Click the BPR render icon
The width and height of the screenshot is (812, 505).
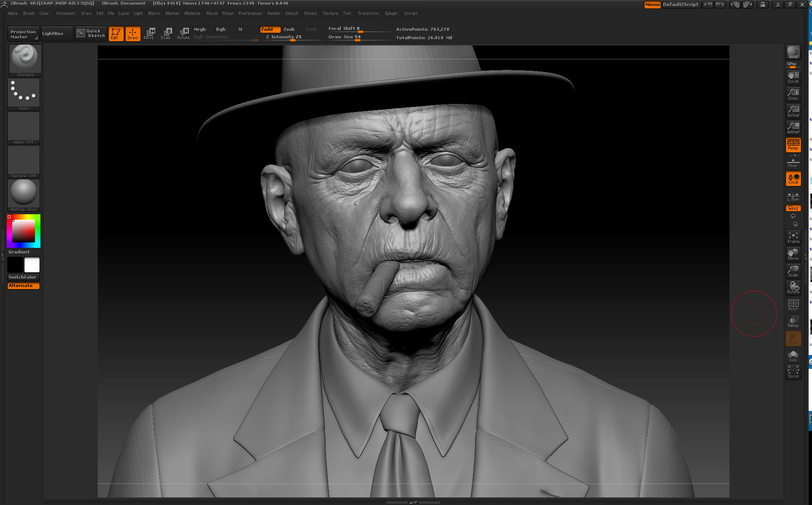793,53
